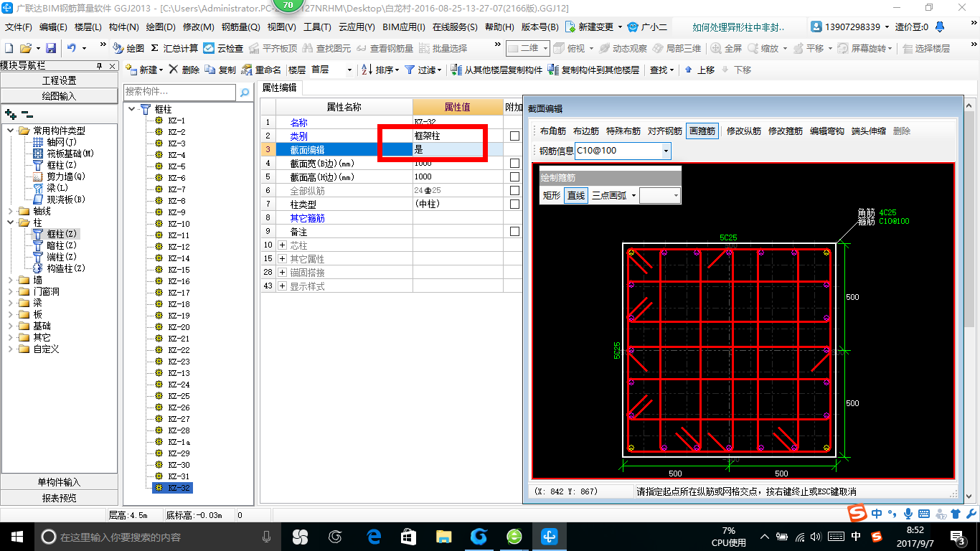Click 单构件输入 button
Image resolution: width=980 pixels, height=551 pixels.
tap(59, 482)
